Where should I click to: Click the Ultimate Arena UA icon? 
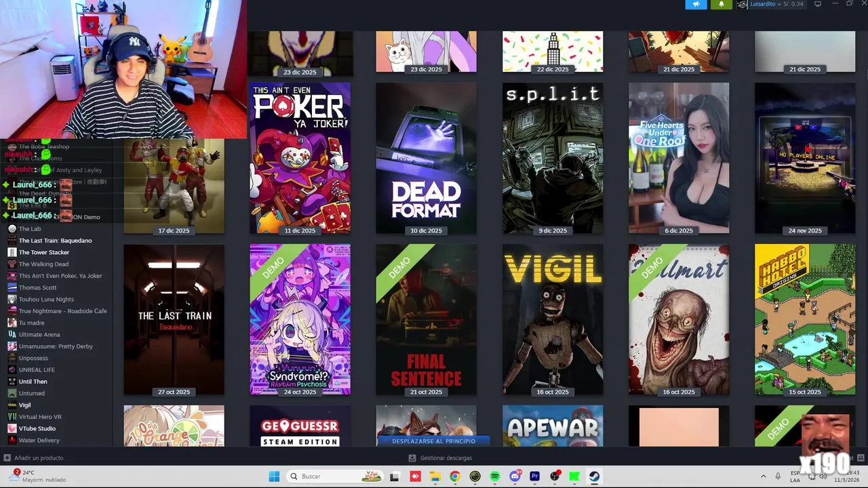[x=12, y=335]
